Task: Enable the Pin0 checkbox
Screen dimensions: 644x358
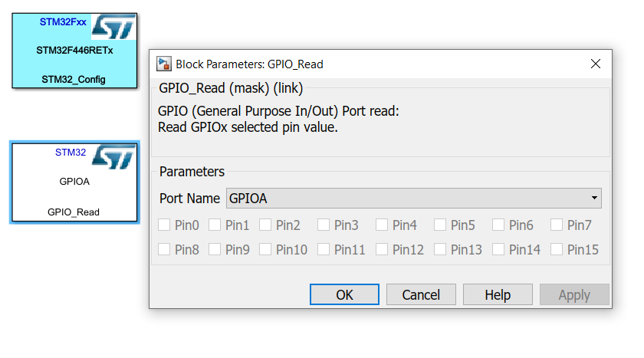Action: [164, 225]
